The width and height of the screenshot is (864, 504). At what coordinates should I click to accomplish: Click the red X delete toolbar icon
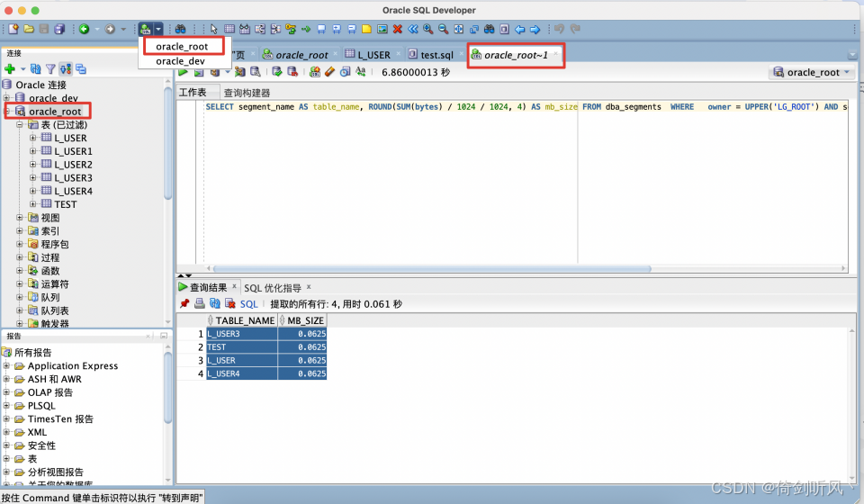(x=397, y=29)
